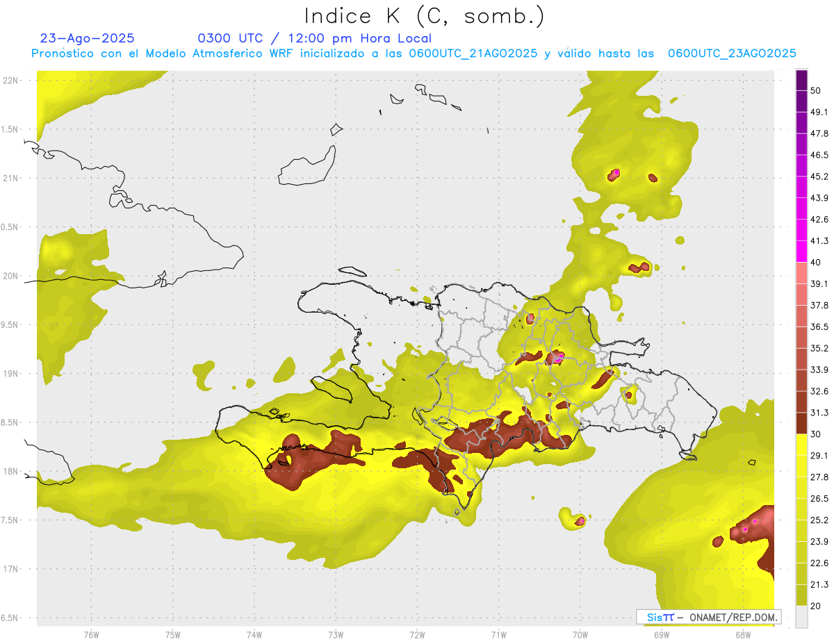Click legend value '26.5'
Screen dimensions: 834x644
click(819, 499)
